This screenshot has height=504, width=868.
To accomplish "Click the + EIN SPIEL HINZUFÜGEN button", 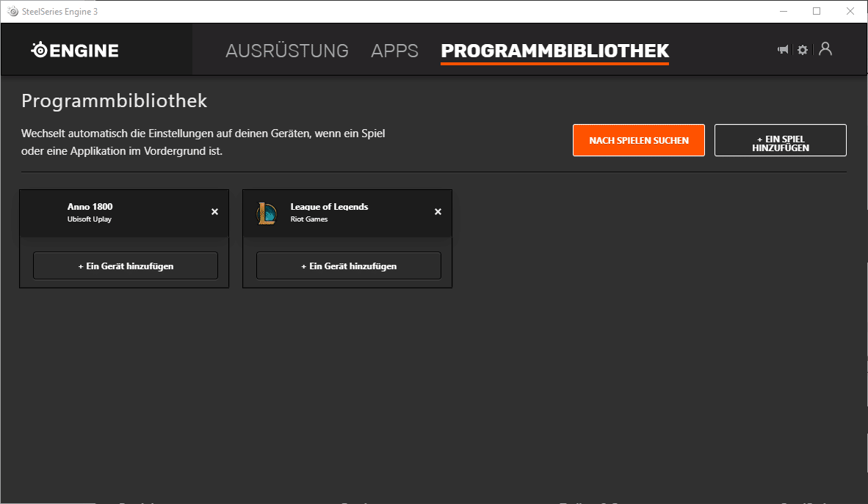I will pyautogui.click(x=780, y=140).
